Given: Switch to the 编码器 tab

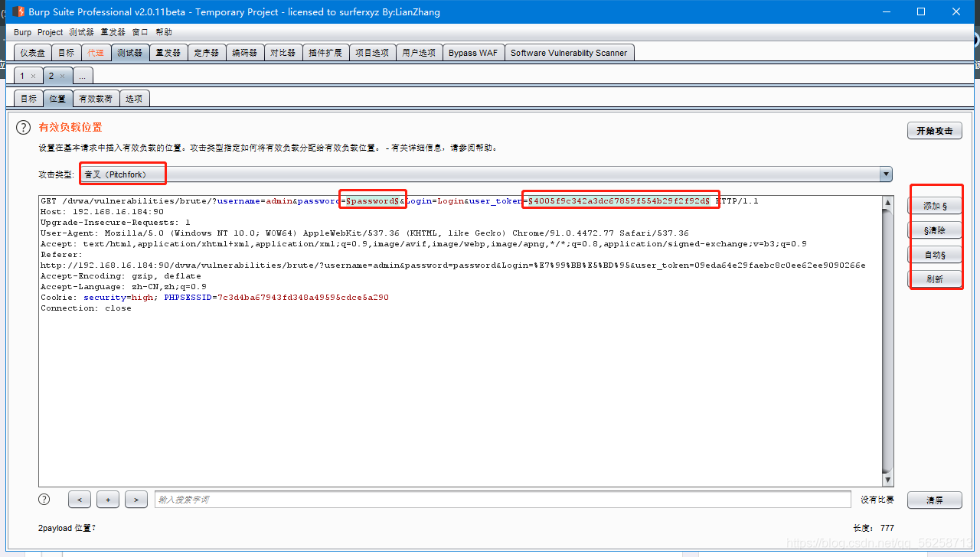Looking at the screenshot, I should click(244, 53).
